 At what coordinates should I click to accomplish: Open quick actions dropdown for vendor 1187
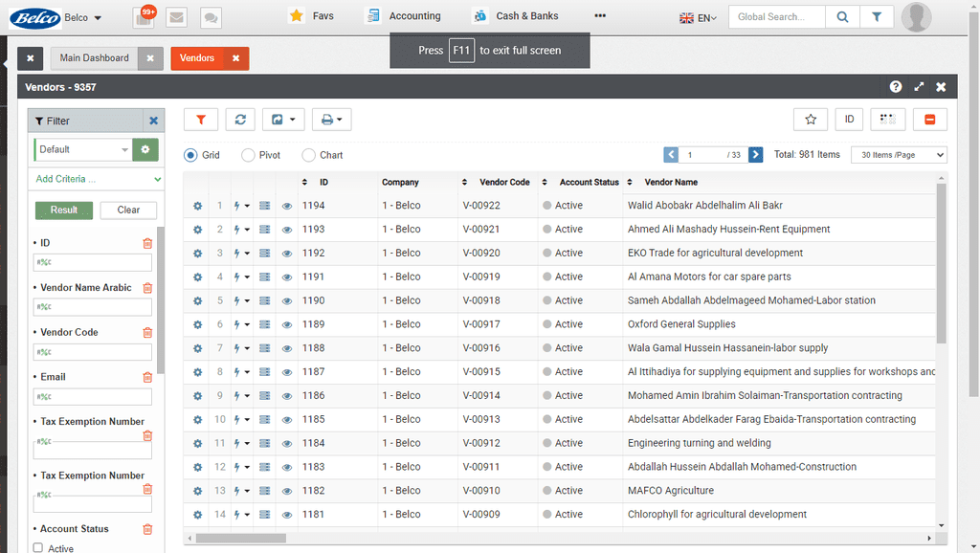pos(241,372)
